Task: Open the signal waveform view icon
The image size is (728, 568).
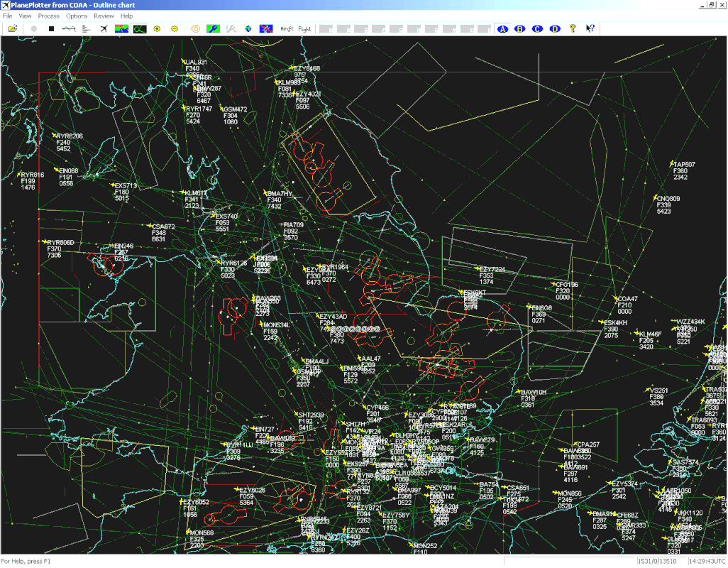Action: pyautogui.click(x=69, y=29)
